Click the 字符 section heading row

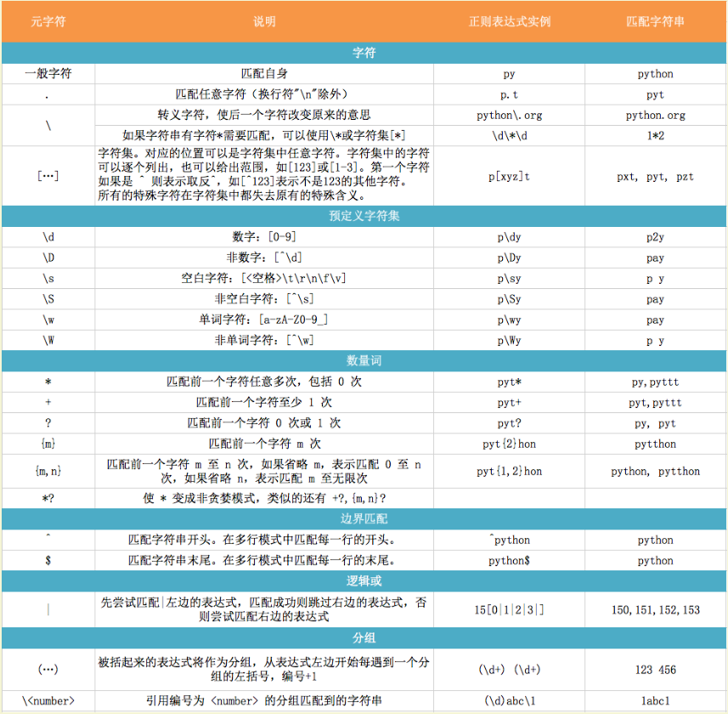click(x=364, y=53)
